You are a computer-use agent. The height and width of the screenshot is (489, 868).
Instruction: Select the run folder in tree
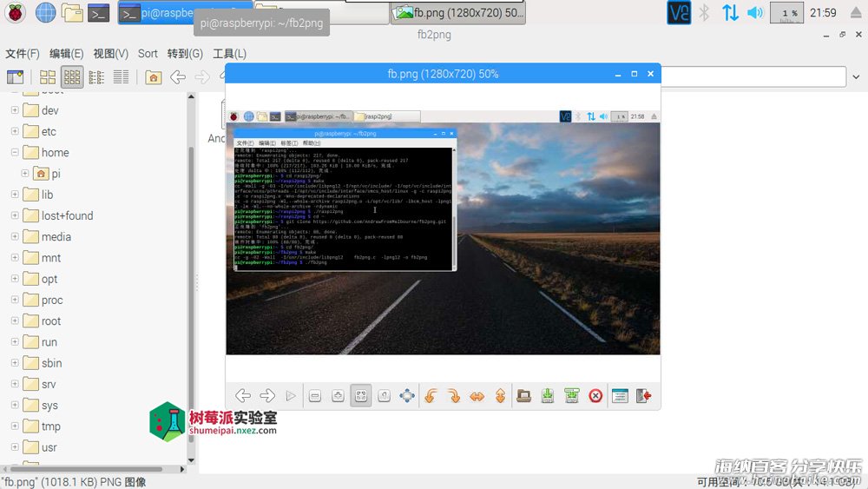click(49, 342)
